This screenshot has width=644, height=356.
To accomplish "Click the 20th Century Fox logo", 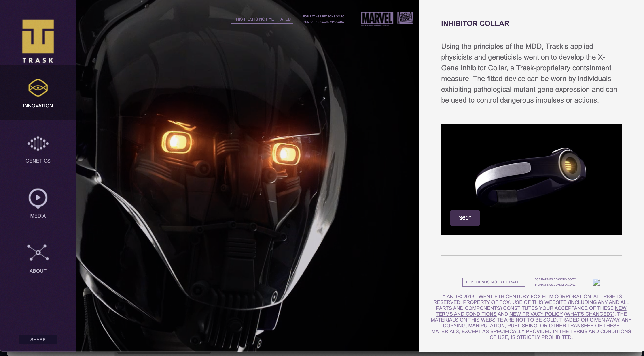I will tap(405, 18).
